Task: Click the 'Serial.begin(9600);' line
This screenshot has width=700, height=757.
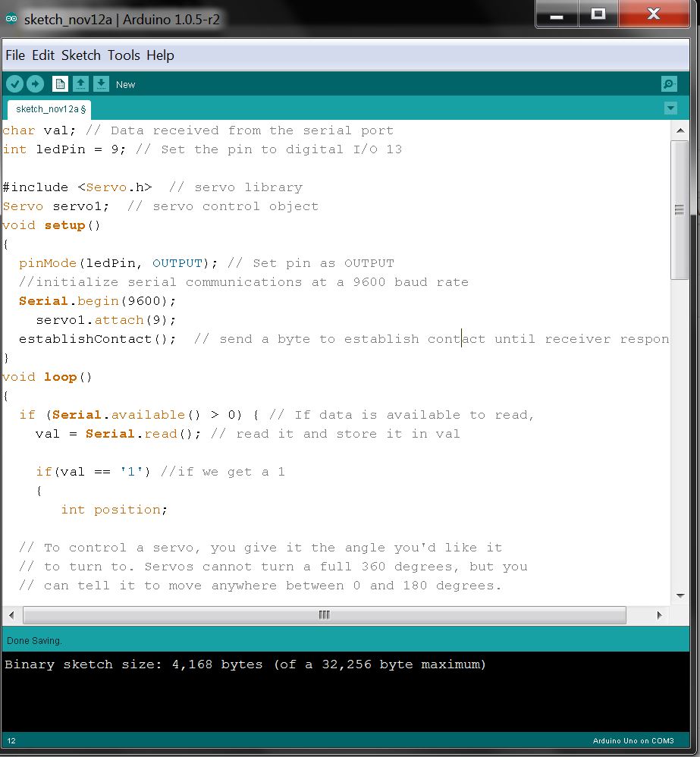Action: (x=98, y=301)
